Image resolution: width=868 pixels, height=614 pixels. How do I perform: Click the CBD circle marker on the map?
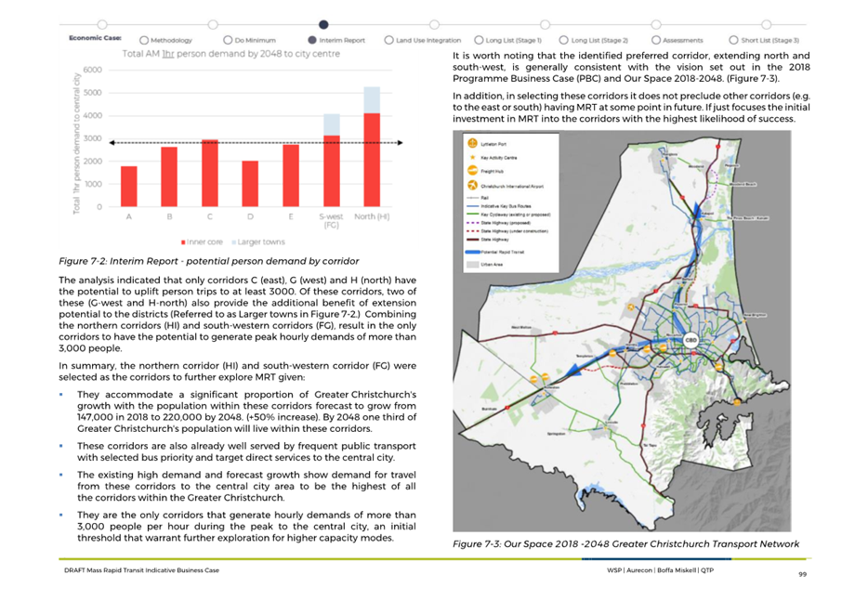tap(690, 340)
